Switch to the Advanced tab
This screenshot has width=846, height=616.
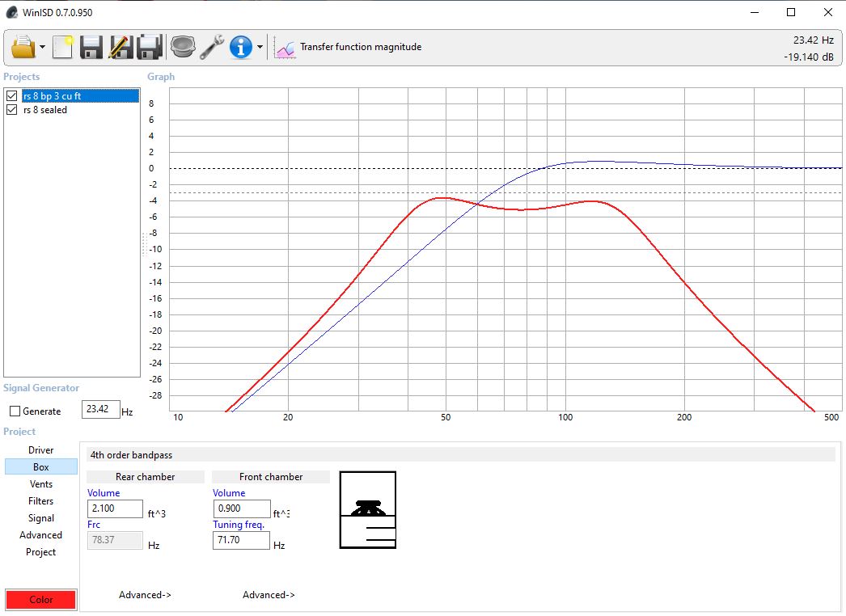tap(41, 535)
